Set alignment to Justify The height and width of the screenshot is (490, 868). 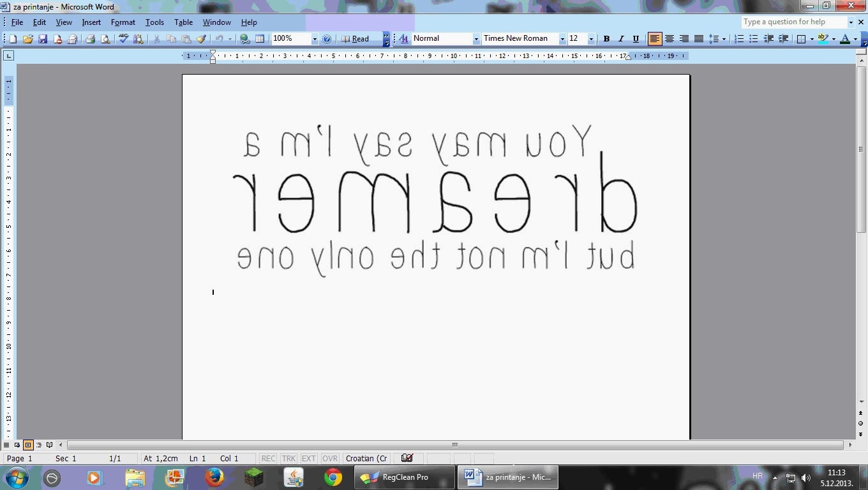pos(699,39)
